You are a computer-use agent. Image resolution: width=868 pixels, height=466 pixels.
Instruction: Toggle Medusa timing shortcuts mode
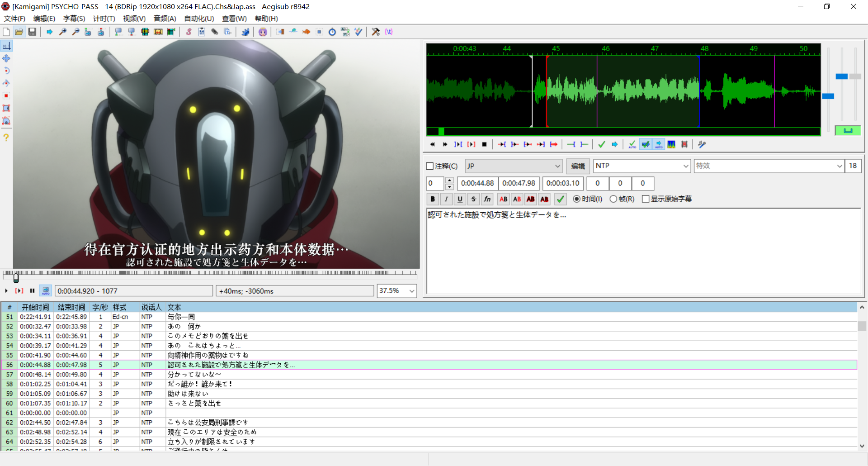coord(684,144)
